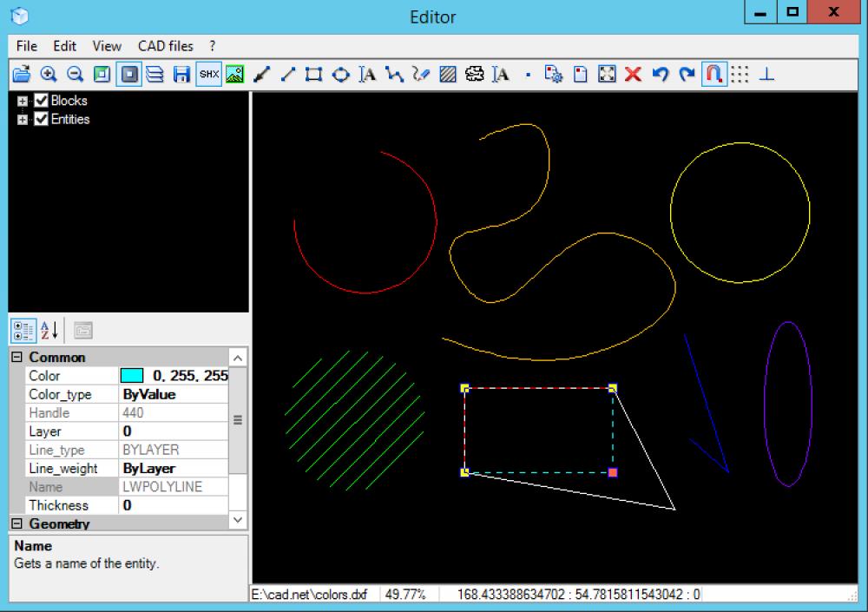Click the Insert Image tool

tap(234, 74)
